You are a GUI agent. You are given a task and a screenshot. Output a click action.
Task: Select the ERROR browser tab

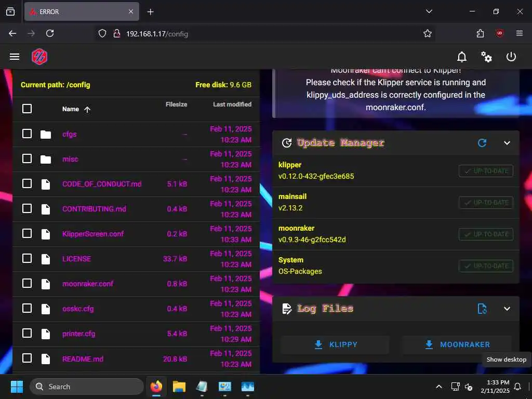[82, 12]
